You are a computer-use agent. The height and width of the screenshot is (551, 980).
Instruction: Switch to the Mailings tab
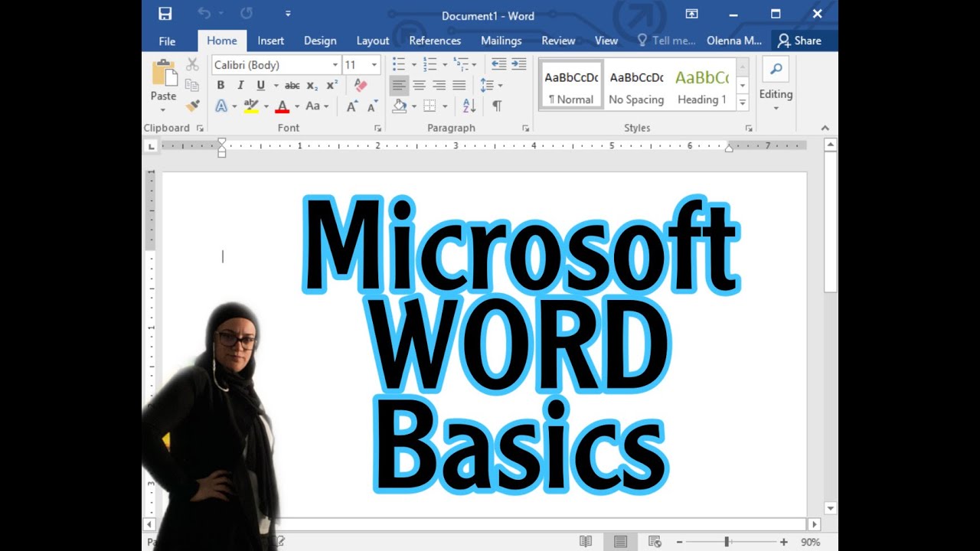point(501,41)
